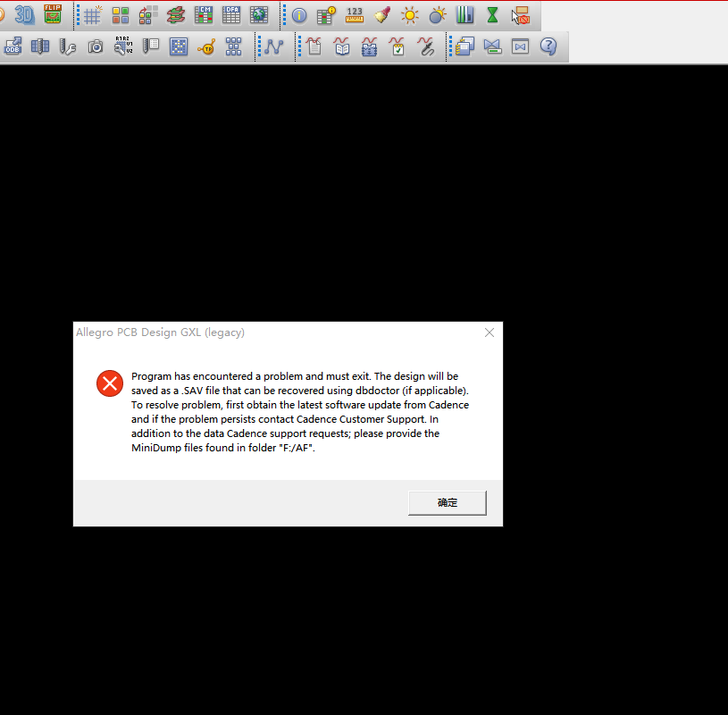Click the connected nodes polyline icon

click(x=274, y=46)
